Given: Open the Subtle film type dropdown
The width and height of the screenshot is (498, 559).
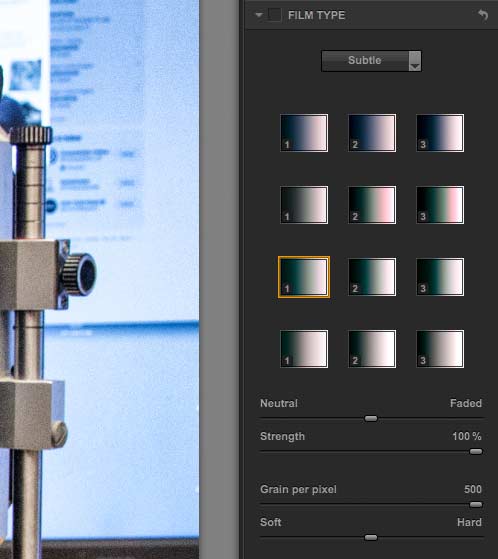Looking at the screenshot, I should (x=371, y=61).
